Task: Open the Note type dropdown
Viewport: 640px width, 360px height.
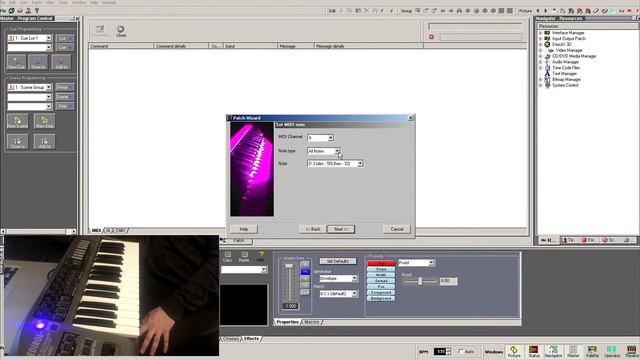Action: 337,151
